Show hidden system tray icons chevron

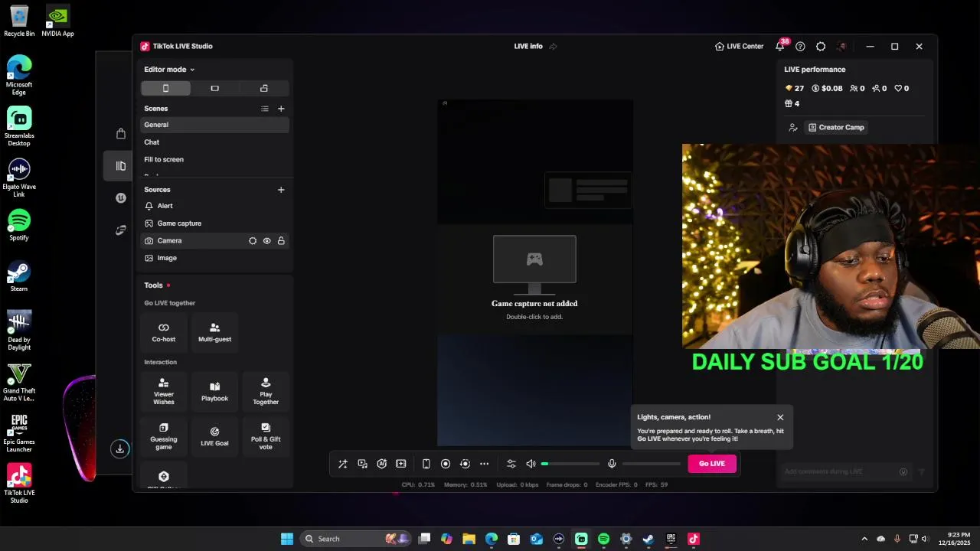864,539
